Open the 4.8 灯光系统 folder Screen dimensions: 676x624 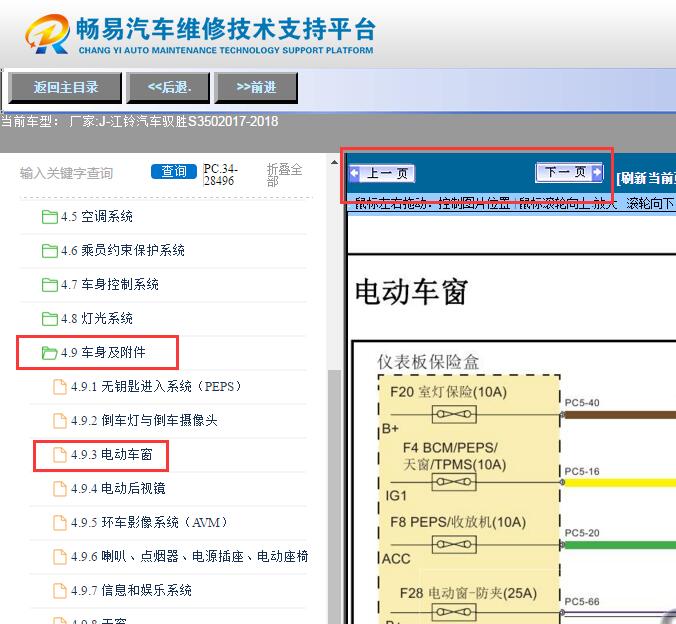tap(97, 318)
